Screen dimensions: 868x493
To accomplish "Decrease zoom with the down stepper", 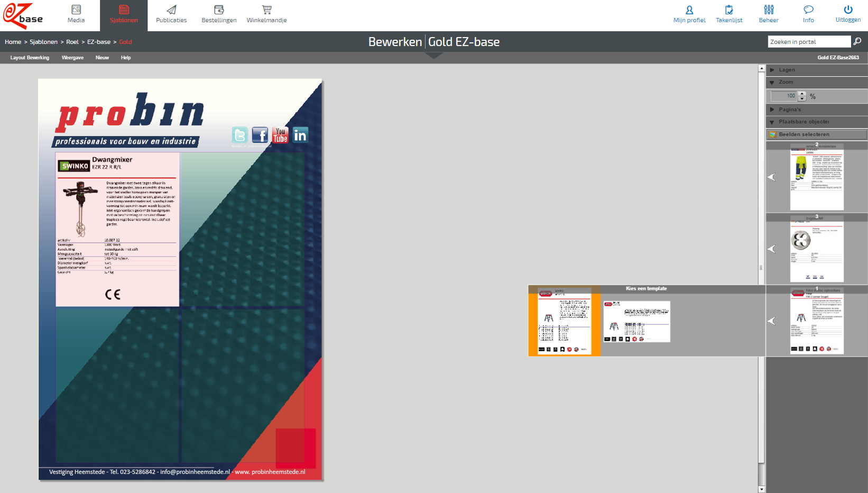I will pyautogui.click(x=802, y=99).
